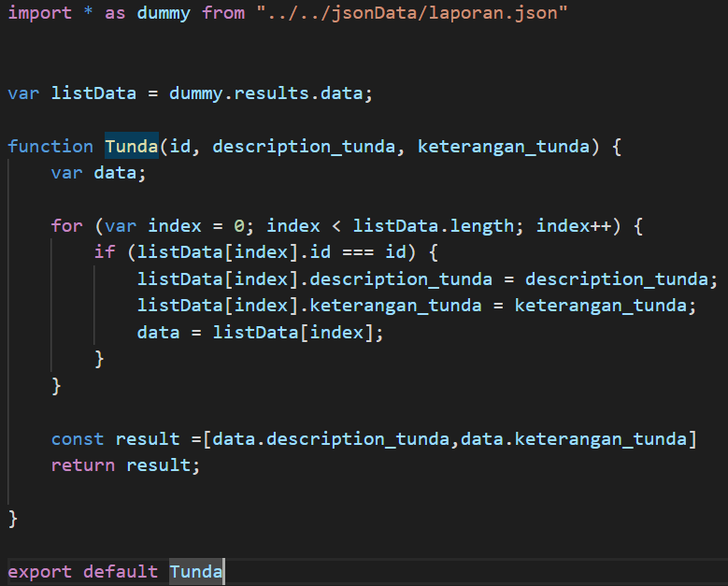The height and width of the screenshot is (586, 728).
Task: Click 'data.keterangan_tunda' in result array
Action: pos(574,439)
